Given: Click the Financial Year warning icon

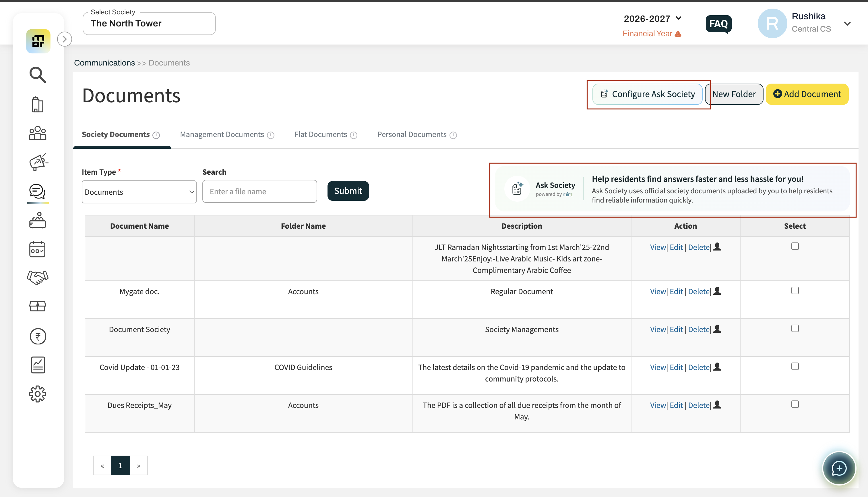Looking at the screenshot, I should [x=678, y=34].
